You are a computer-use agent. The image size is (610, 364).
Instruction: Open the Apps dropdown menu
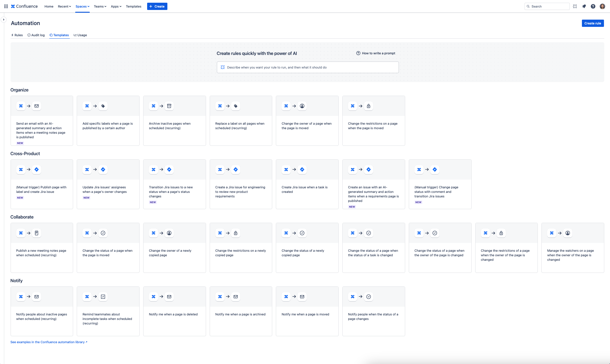[x=116, y=6]
